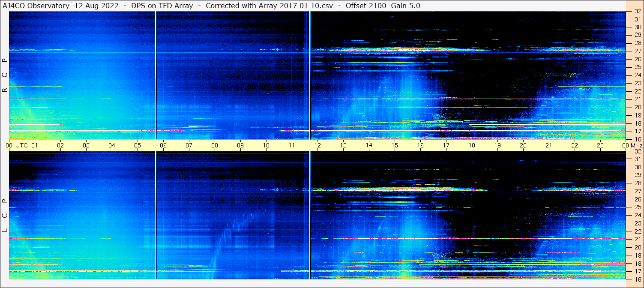
Task: Click the "26" MHz label of RCP panel
Action: pyautogui.click(x=638, y=59)
